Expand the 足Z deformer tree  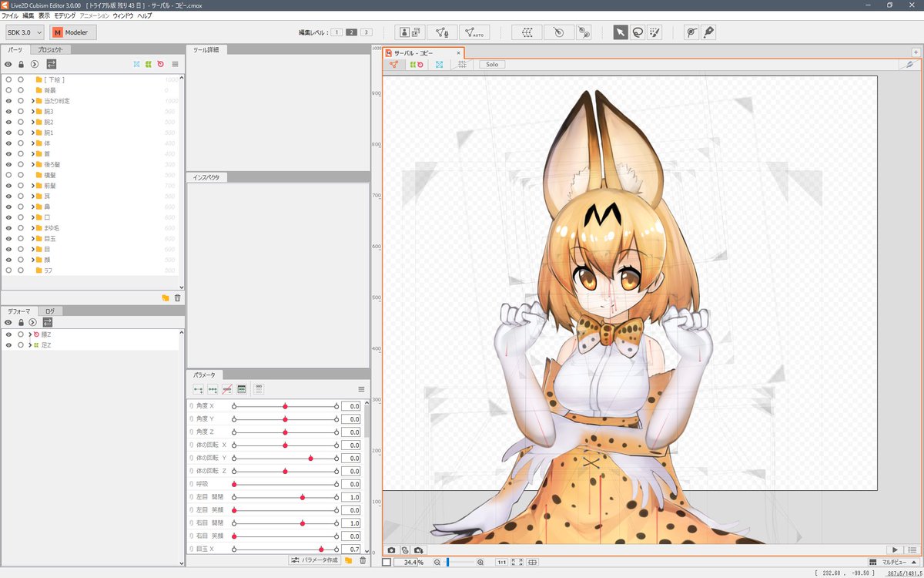(x=29, y=345)
